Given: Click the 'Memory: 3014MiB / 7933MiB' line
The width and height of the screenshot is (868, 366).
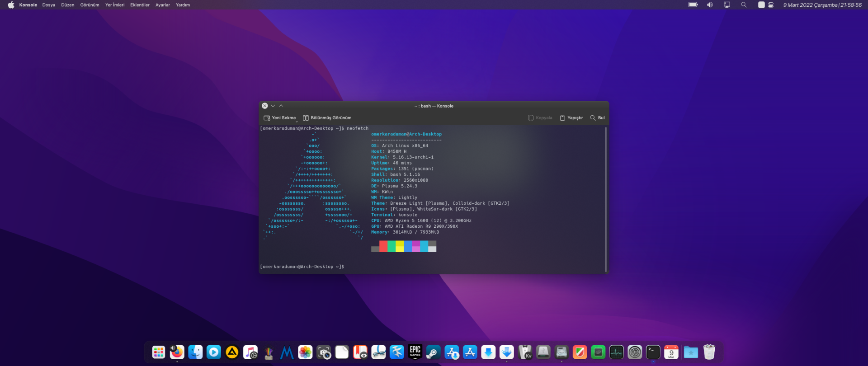Looking at the screenshot, I should coord(405,232).
